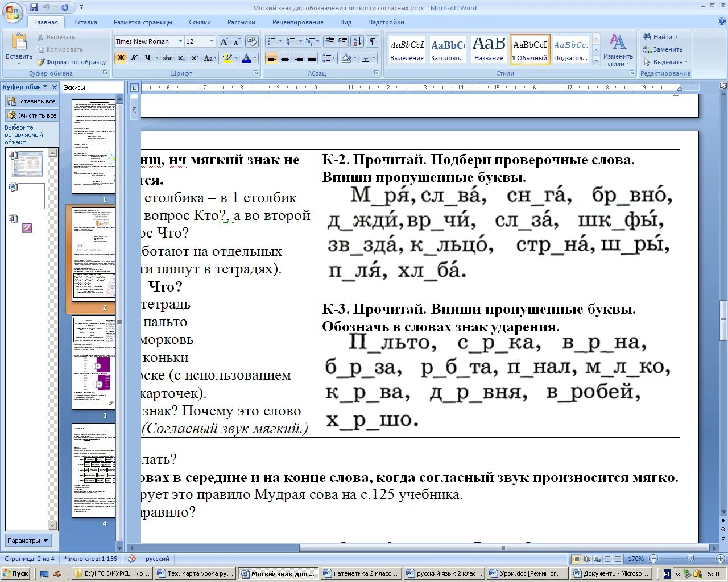Click the borders button
Screen dimensions: 728x582
[x=365, y=58]
